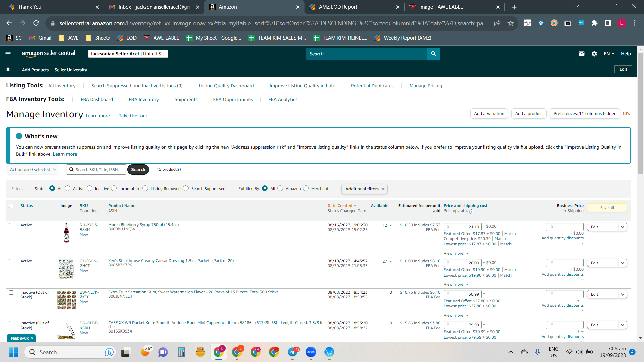644x362 pixels.
Task: Open Seller University from the nav bar
Action: [71, 70]
